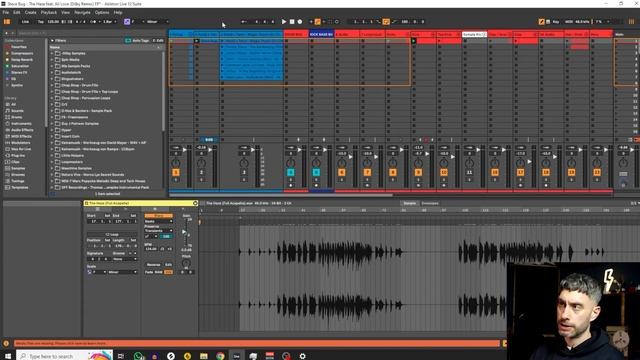Open the Preserve Transients dropdown
This screenshot has width=640, height=360.
(158, 231)
